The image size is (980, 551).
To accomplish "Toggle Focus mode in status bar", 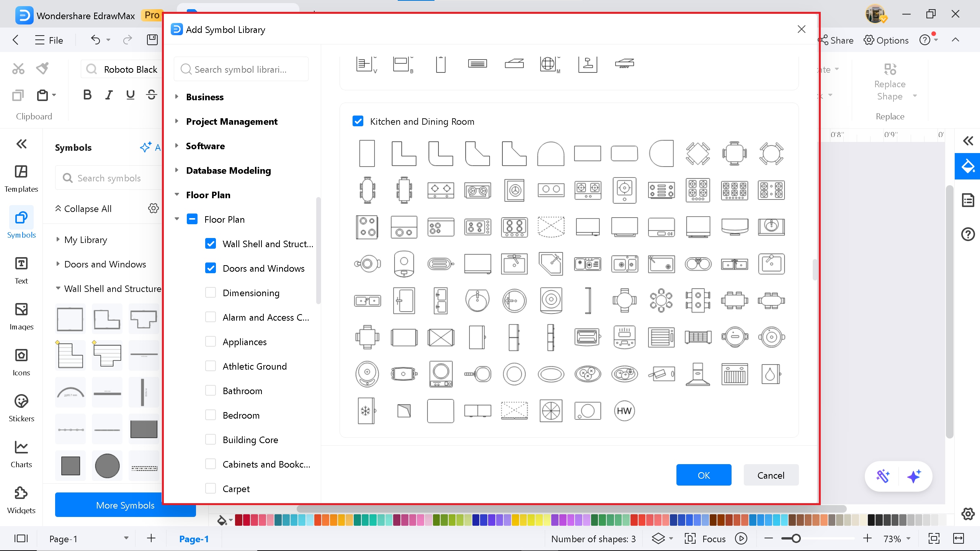I will [x=705, y=539].
